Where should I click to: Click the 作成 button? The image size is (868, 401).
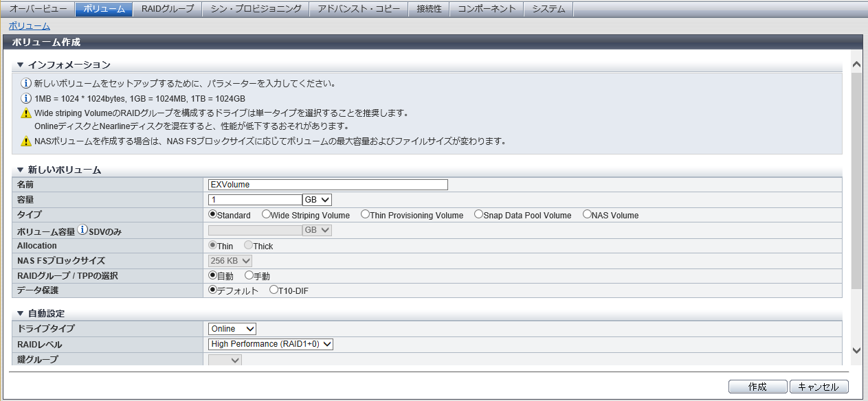tap(757, 387)
